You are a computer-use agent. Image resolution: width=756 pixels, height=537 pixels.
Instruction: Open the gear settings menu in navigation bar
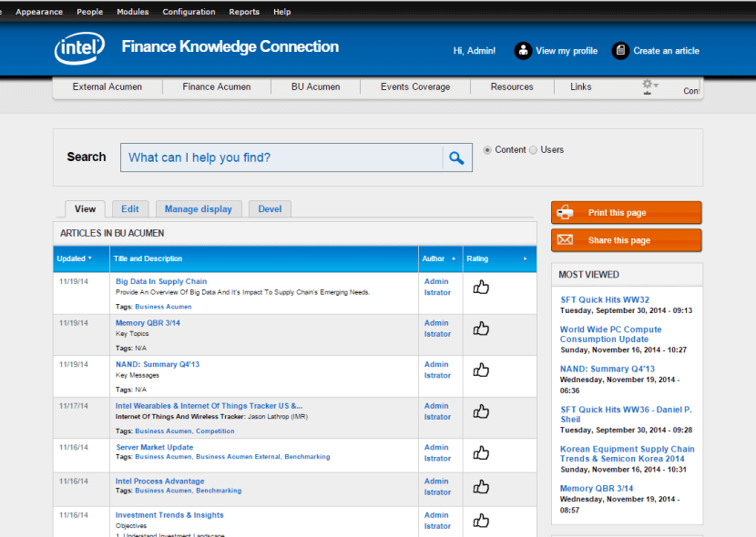pos(649,86)
